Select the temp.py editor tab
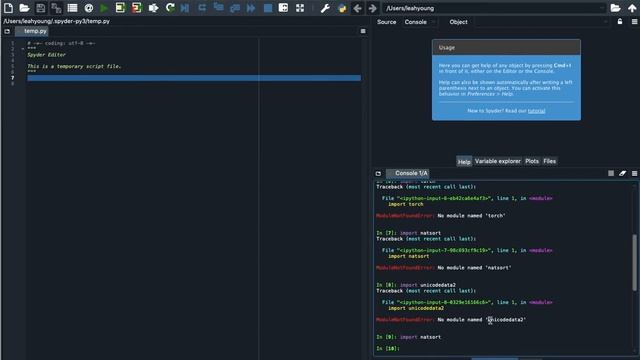Image resolution: width=640 pixels, height=360 pixels. point(33,31)
